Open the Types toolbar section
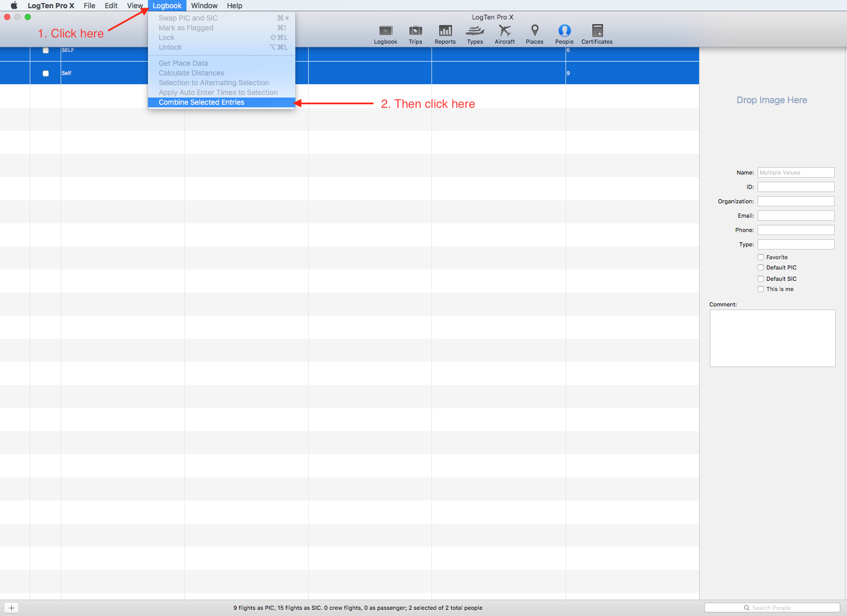The width and height of the screenshot is (847, 616). (475, 34)
